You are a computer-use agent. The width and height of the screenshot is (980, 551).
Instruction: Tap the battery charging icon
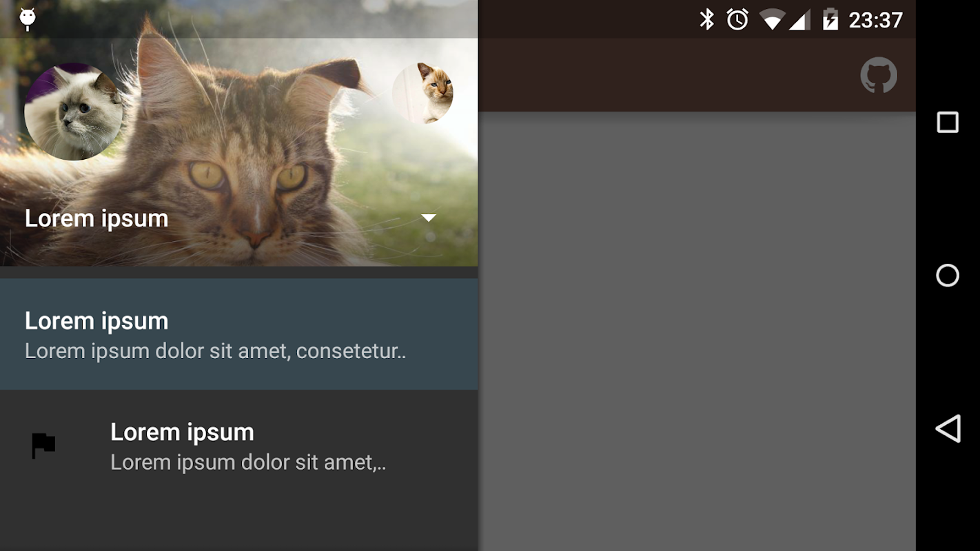coord(830,19)
